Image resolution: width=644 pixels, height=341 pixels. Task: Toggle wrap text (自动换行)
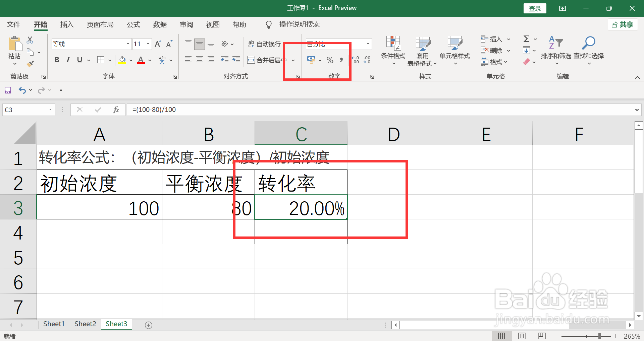click(264, 44)
